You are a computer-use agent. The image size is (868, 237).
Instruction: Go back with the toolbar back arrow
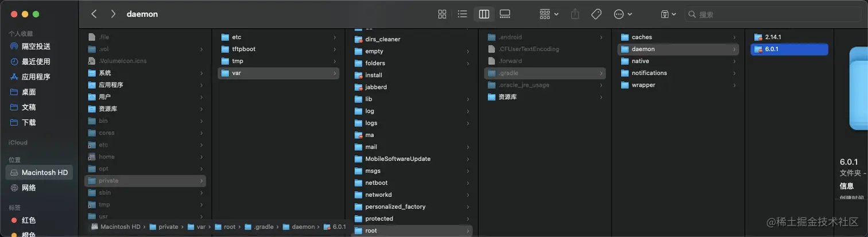[94, 14]
